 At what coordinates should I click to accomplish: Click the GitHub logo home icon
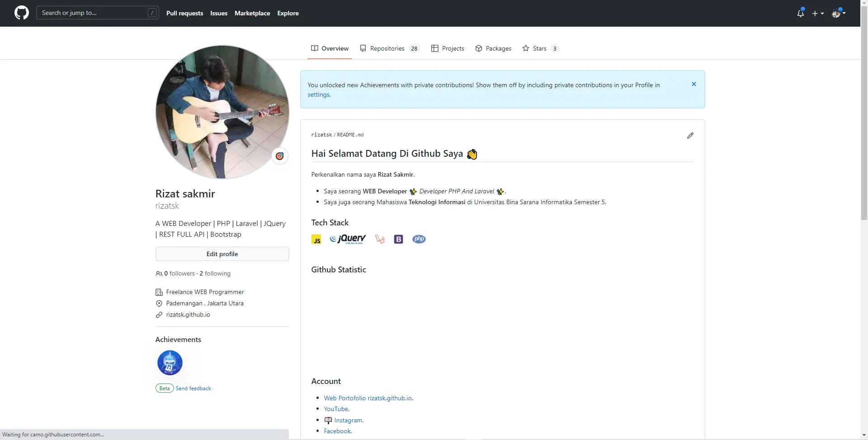click(21, 13)
